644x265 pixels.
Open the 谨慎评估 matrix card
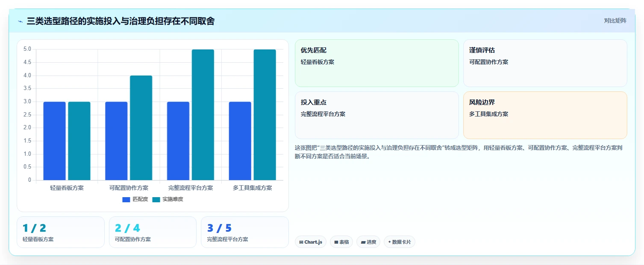(545, 63)
